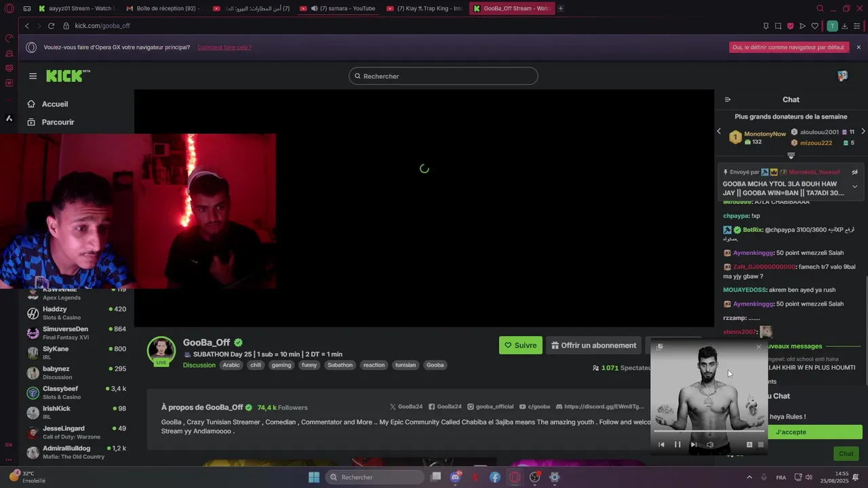Click the heart bookmark icon in address bar
Viewport: 868px width, 488px height.
tap(814, 26)
